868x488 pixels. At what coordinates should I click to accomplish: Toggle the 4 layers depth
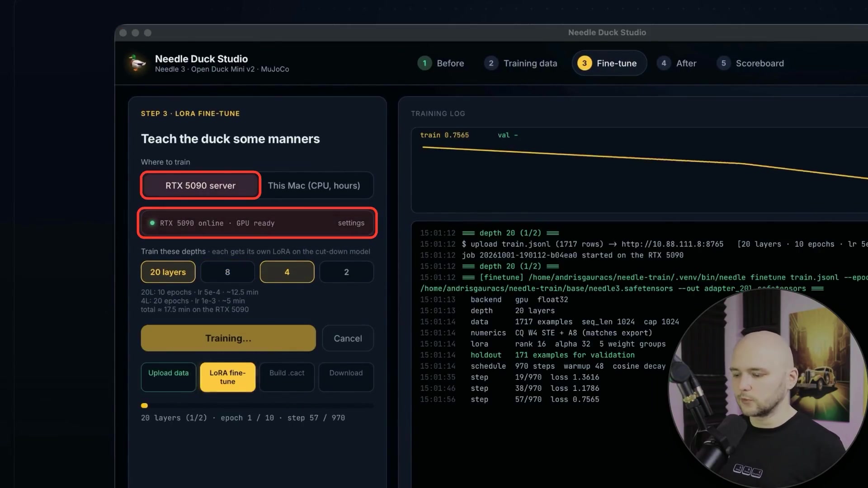pos(287,272)
